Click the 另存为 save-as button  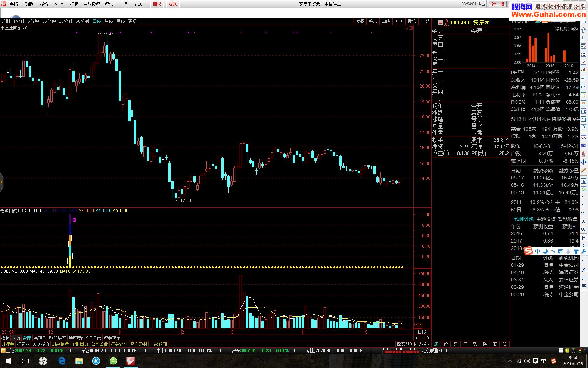coord(40,338)
